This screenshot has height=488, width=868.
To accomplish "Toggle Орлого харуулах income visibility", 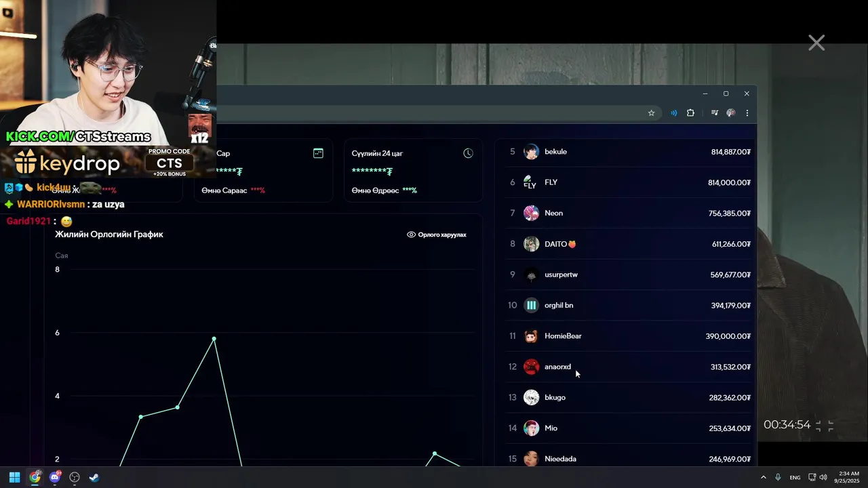I will [437, 235].
